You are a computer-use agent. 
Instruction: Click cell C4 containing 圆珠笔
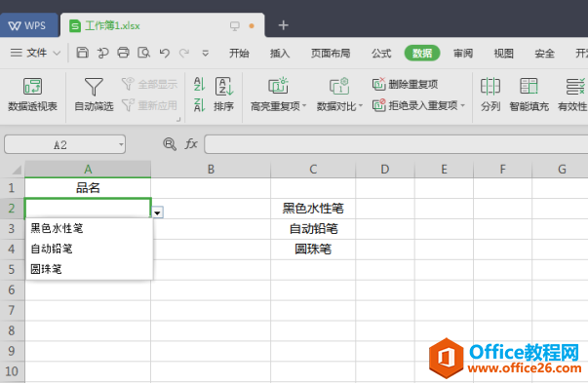pyautogui.click(x=313, y=249)
